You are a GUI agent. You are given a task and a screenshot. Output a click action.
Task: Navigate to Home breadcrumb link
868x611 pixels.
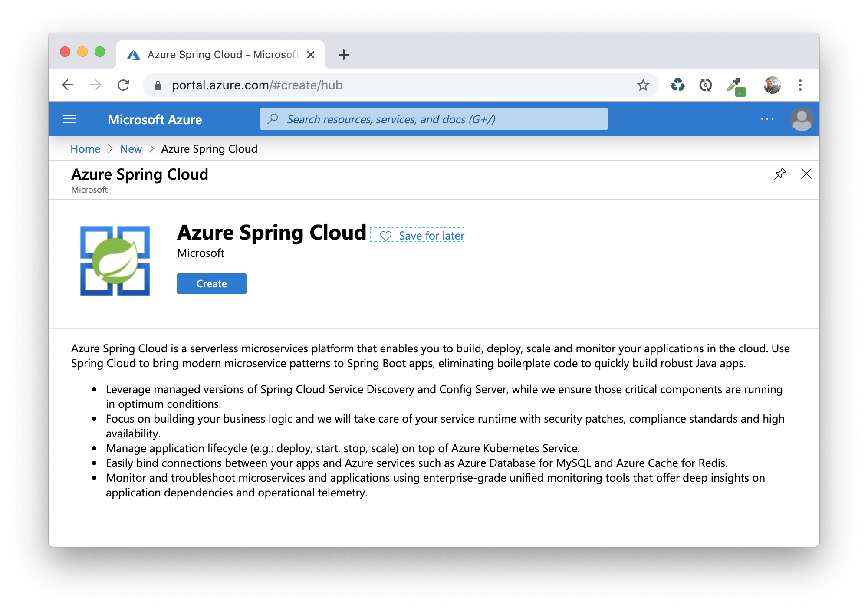(85, 149)
